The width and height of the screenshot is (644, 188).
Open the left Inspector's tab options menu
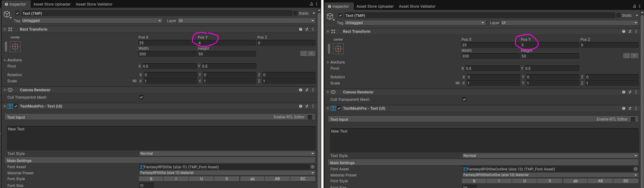click(316, 4)
